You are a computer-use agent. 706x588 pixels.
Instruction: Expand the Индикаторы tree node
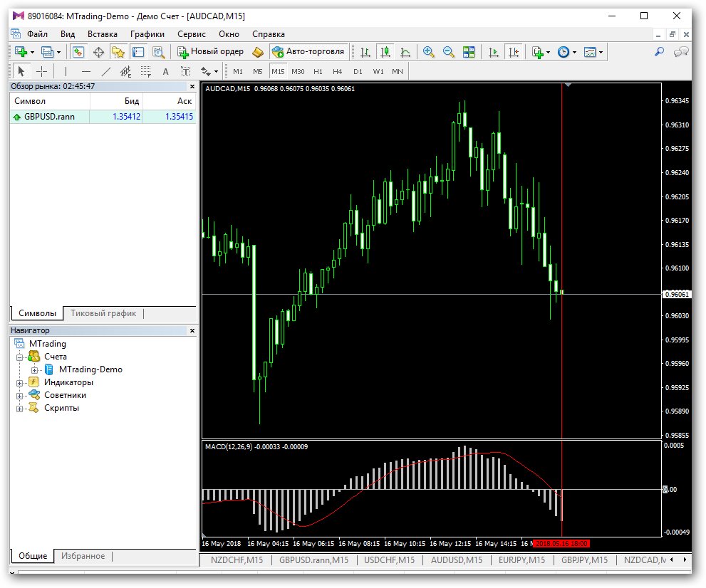pyautogui.click(x=19, y=383)
